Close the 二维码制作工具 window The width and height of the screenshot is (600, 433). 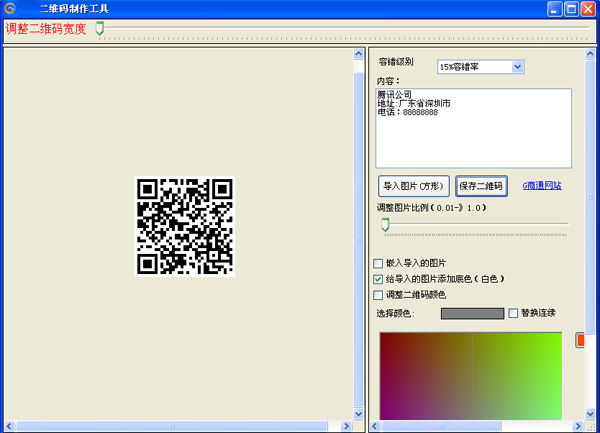[588, 9]
